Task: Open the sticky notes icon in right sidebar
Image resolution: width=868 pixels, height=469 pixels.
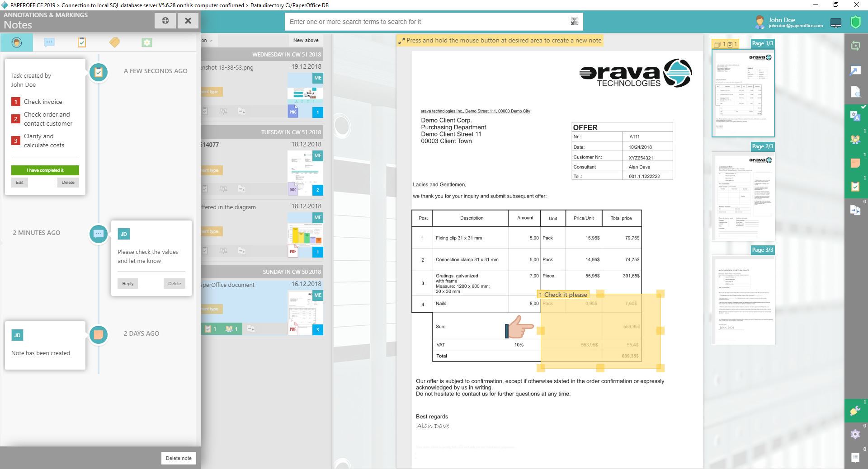Action: pos(855,163)
